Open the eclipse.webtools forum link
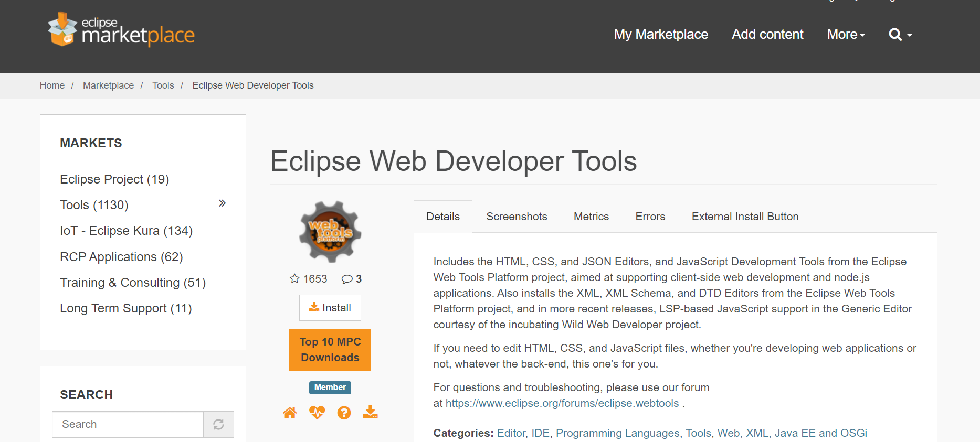Screen dimensions: 980x442 tap(562, 403)
